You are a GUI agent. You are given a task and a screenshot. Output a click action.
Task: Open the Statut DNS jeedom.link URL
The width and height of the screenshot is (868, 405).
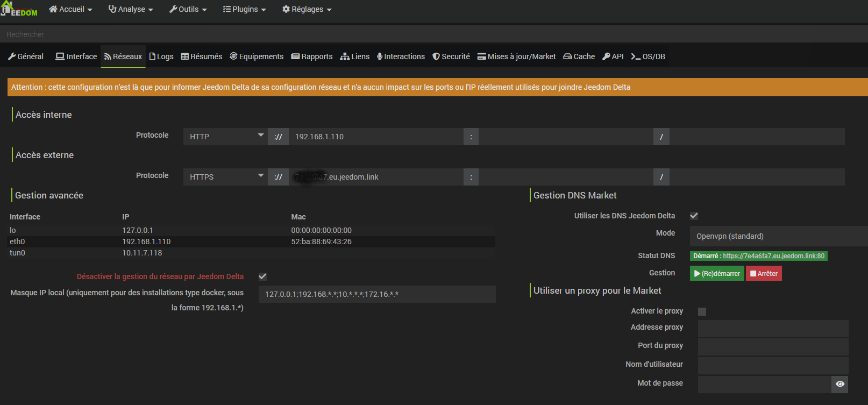[773, 256]
